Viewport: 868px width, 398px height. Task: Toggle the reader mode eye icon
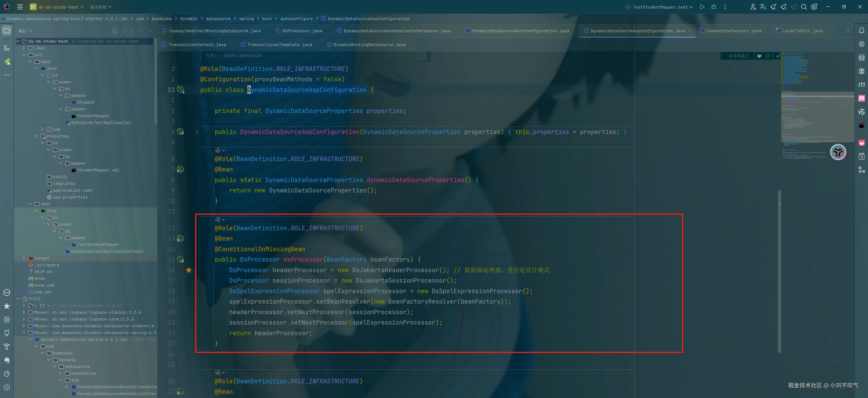(759, 56)
